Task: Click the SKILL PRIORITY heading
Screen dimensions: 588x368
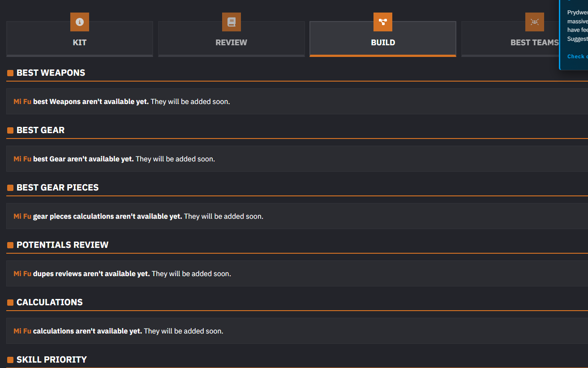Action: (x=52, y=359)
